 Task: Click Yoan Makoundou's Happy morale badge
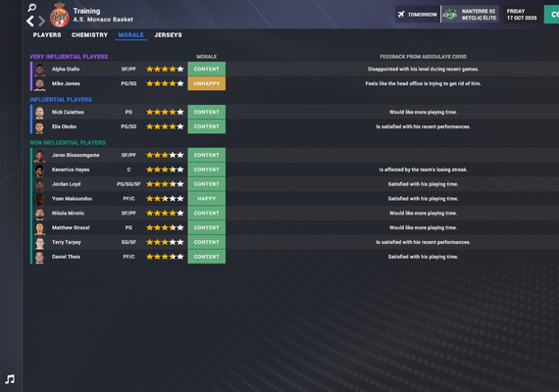206,199
